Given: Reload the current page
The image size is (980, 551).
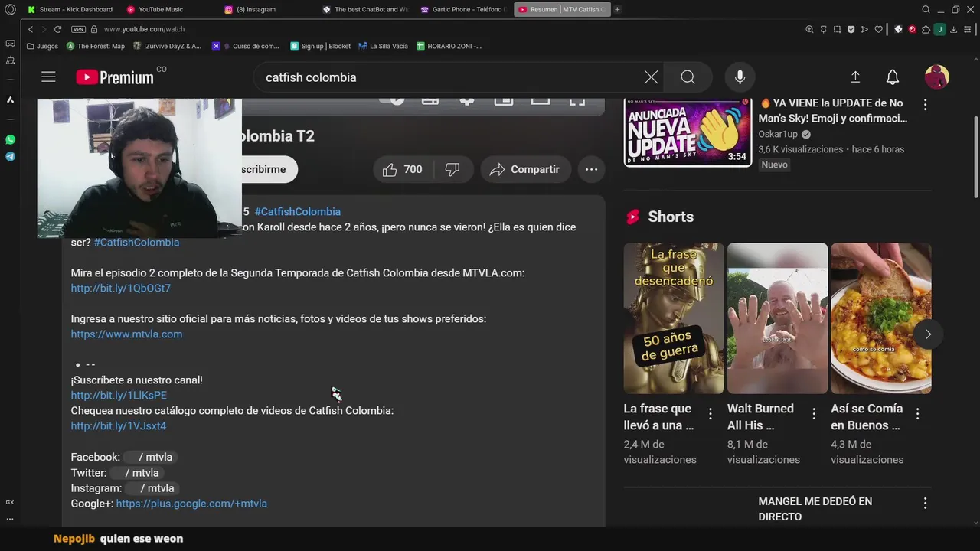Looking at the screenshot, I should [57, 29].
